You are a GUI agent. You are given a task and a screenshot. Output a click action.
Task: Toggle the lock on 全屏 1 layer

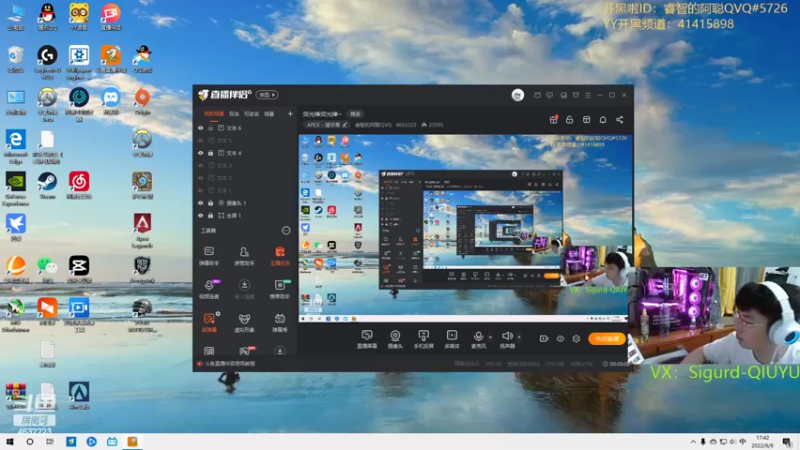click(210, 215)
